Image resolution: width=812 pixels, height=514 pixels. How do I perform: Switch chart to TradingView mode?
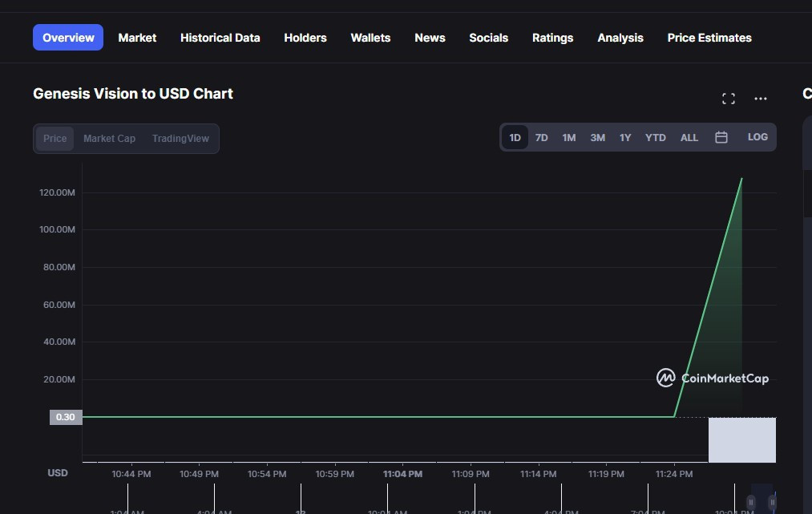coord(180,139)
